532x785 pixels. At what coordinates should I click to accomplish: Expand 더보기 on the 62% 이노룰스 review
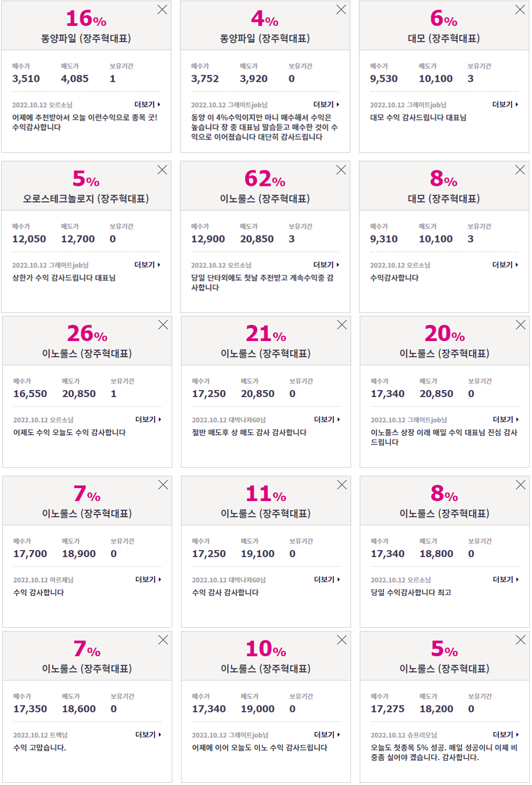pos(326,265)
